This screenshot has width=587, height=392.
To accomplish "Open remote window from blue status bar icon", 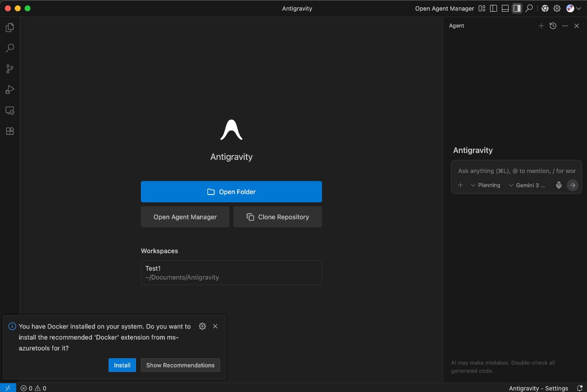I will coord(8,388).
